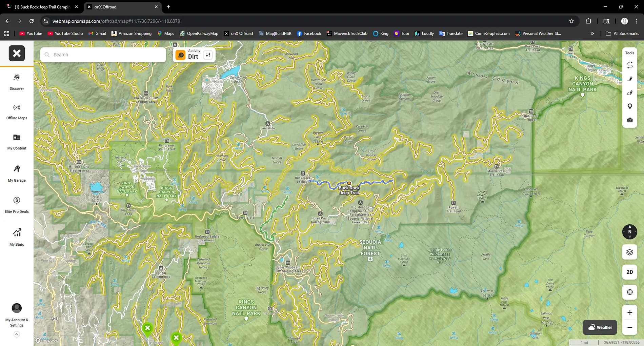Click the Big Meadow Campground marker
Screen dimensions: 644x346
tap(360, 203)
